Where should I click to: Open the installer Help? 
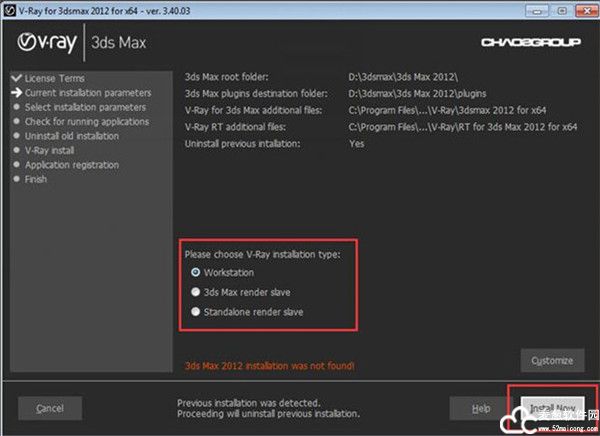(480, 408)
